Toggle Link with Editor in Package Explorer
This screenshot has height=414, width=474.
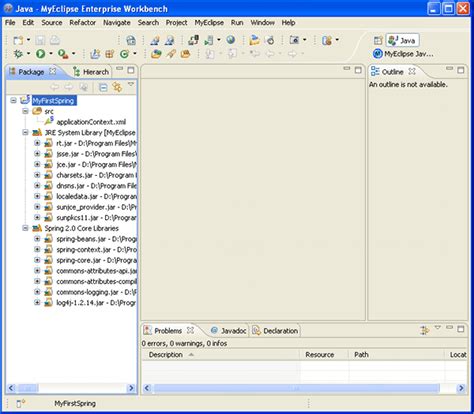(117, 87)
